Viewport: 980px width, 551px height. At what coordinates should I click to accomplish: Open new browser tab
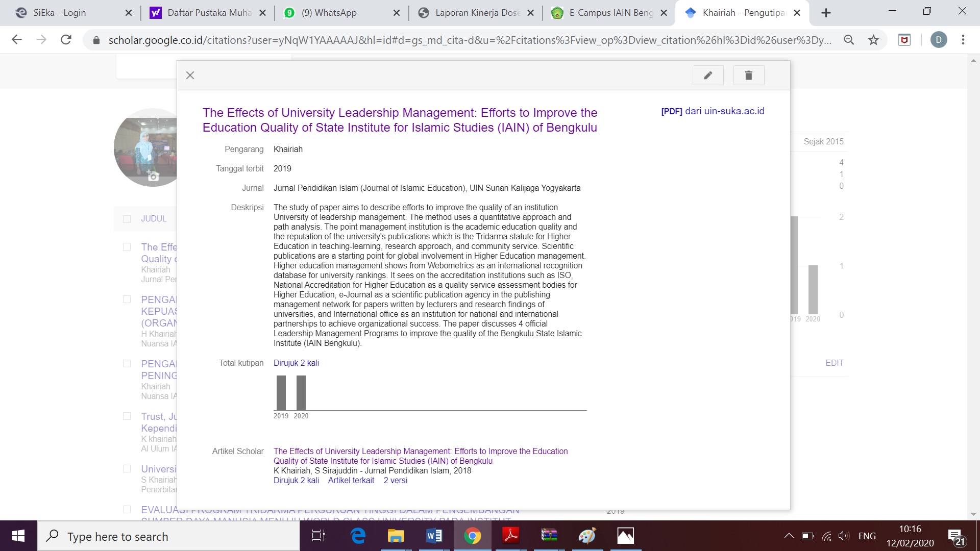[x=826, y=13]
